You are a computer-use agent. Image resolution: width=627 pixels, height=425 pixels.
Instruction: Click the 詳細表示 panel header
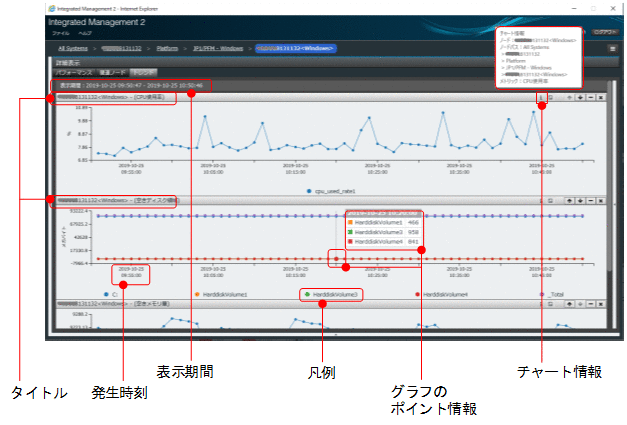click(x=335, y=63)
